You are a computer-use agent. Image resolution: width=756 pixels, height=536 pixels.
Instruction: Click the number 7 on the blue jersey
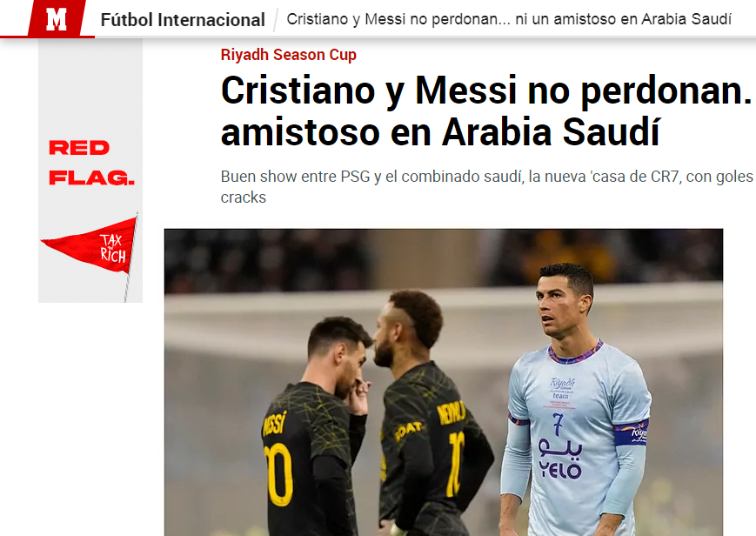pyautogui.click(x=558, y=424)
